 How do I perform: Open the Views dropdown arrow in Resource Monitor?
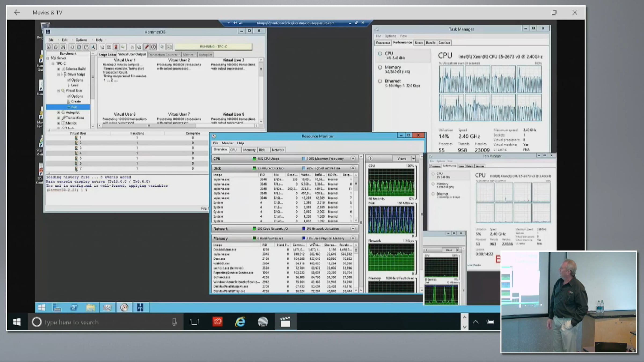(x=413, y=158)
